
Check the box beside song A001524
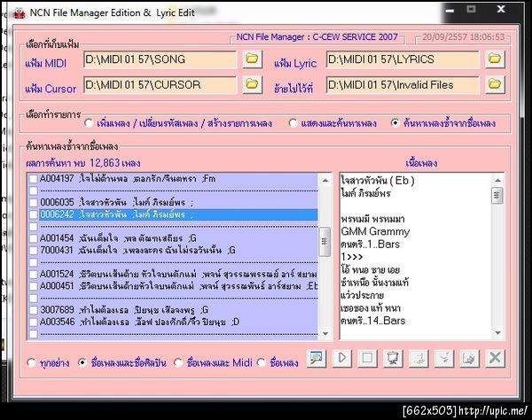pos(34,274)
